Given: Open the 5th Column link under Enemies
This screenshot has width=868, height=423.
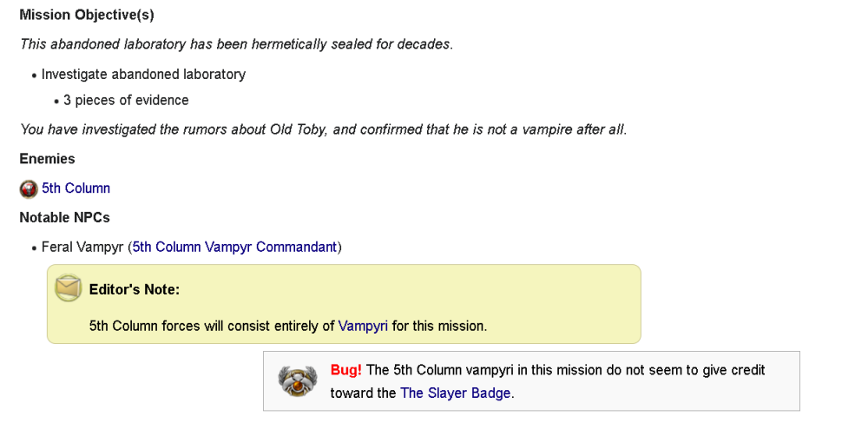Looking at the screenshot, I should [76, 188].
